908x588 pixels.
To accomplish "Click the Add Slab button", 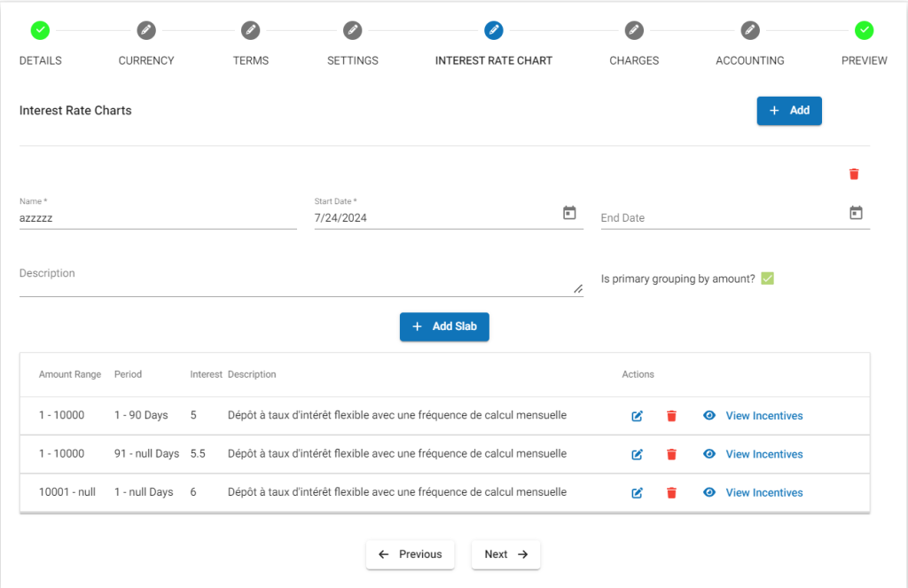I will [x=444, y=326].
